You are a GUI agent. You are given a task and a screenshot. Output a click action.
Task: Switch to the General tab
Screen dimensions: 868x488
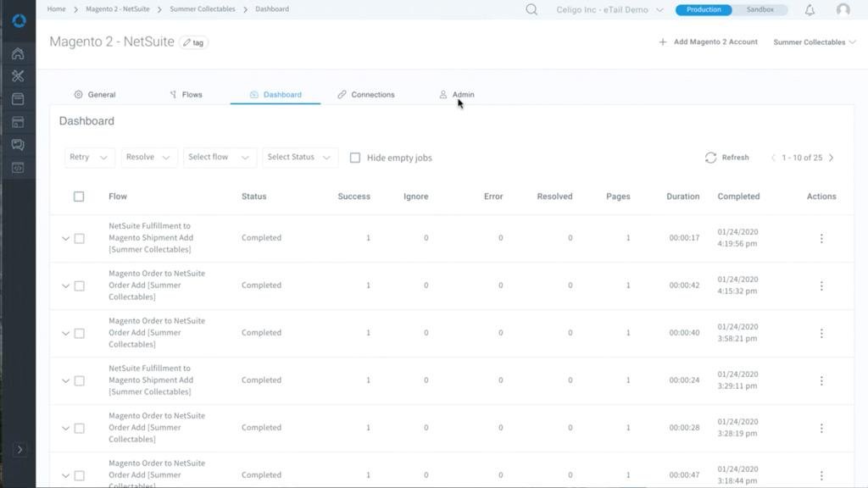(x=95, y=95)
